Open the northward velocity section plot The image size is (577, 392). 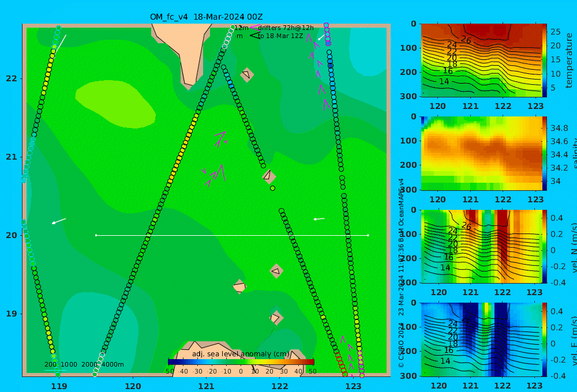(481, 246)
